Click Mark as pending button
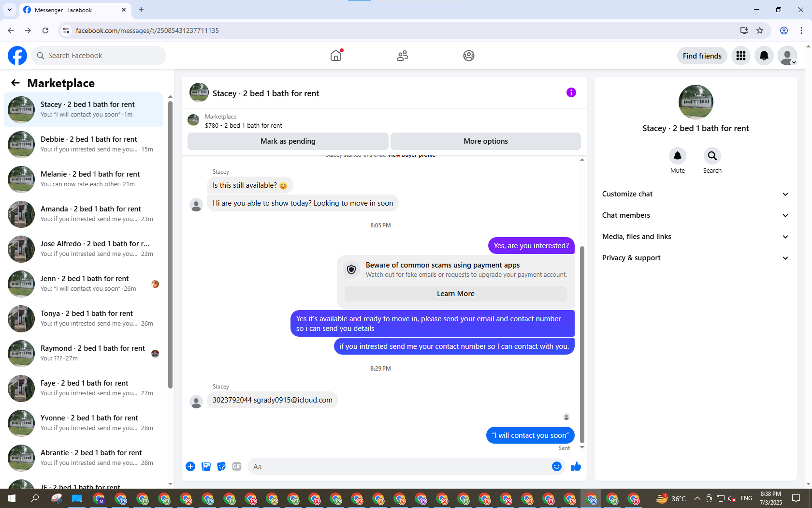812x508 pixels. pos(288,141)
